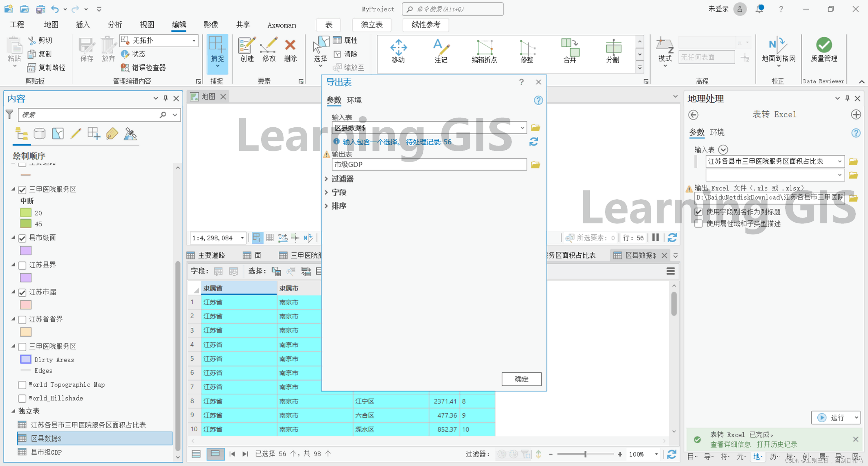Open the map scale dropdown
868x466 pixels.
(x=242, y=238)
